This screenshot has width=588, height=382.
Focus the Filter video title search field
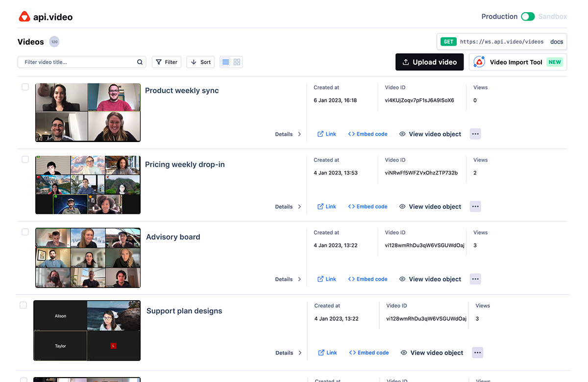click(82, 62)
